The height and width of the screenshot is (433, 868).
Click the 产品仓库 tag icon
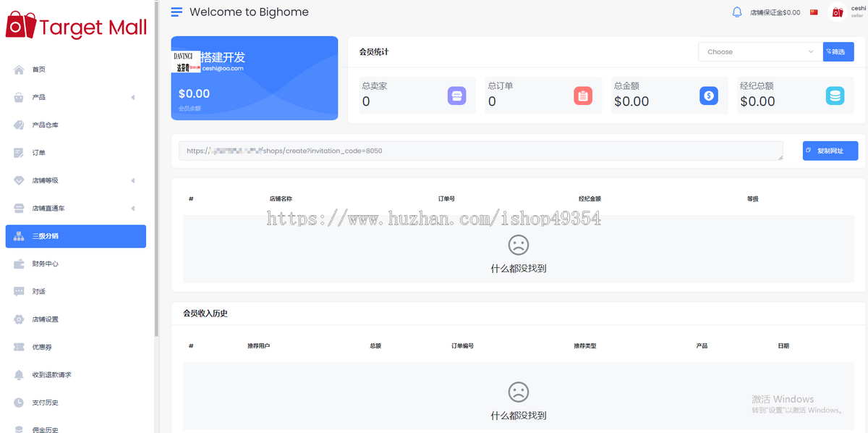click(19, 125)
